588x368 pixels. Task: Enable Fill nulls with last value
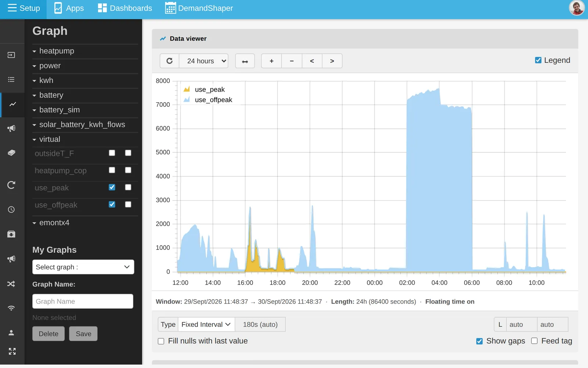[161, 341]
